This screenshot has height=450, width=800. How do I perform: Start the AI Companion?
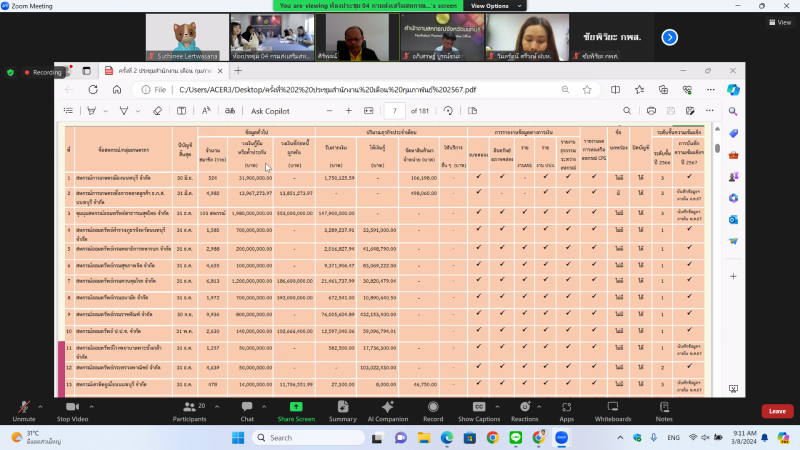tap(387, 410)
